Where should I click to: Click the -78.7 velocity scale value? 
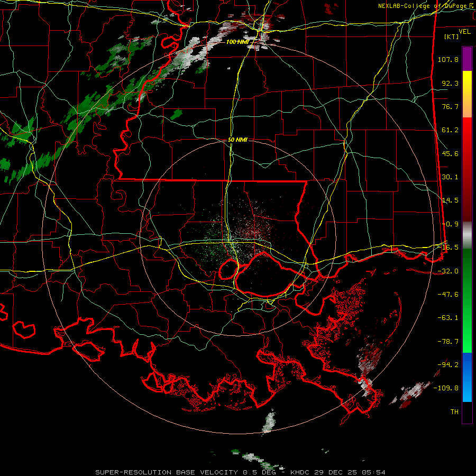[x=448, y=342]
